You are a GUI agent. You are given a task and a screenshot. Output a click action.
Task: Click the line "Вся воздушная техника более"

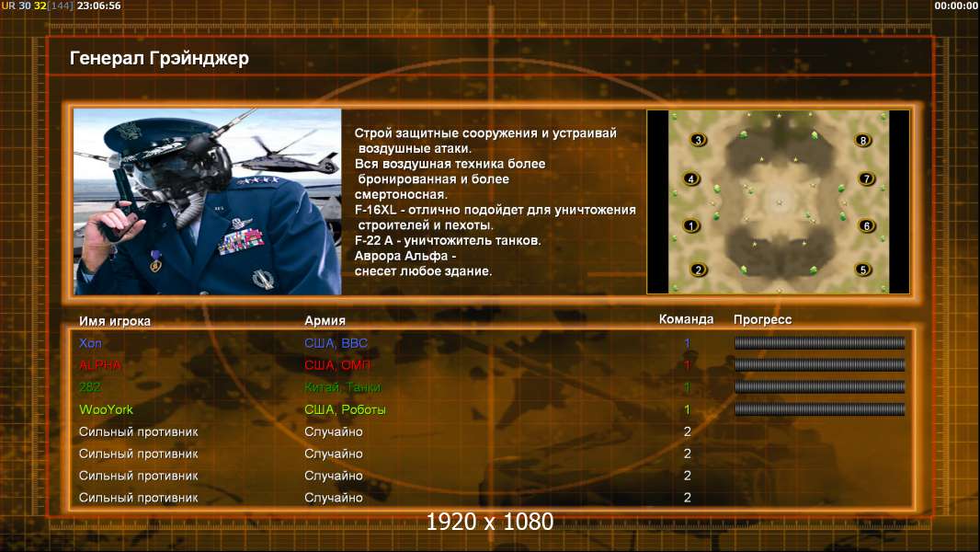tap(450, 164)
